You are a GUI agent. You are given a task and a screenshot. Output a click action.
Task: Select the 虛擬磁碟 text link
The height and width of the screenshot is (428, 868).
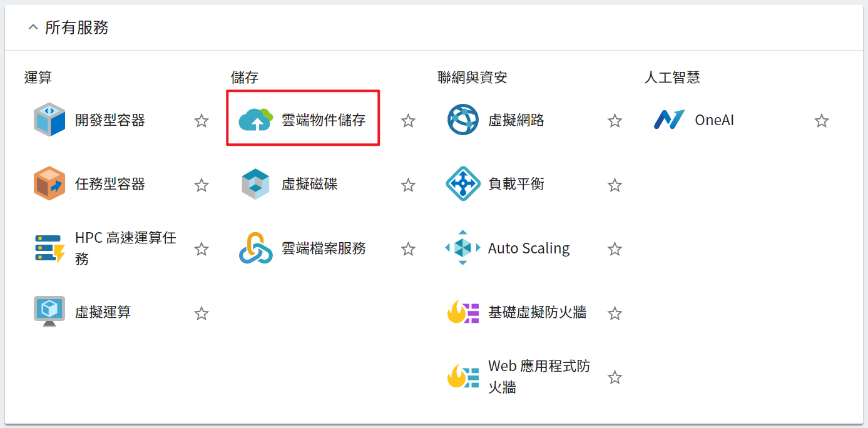coord(309,184)
